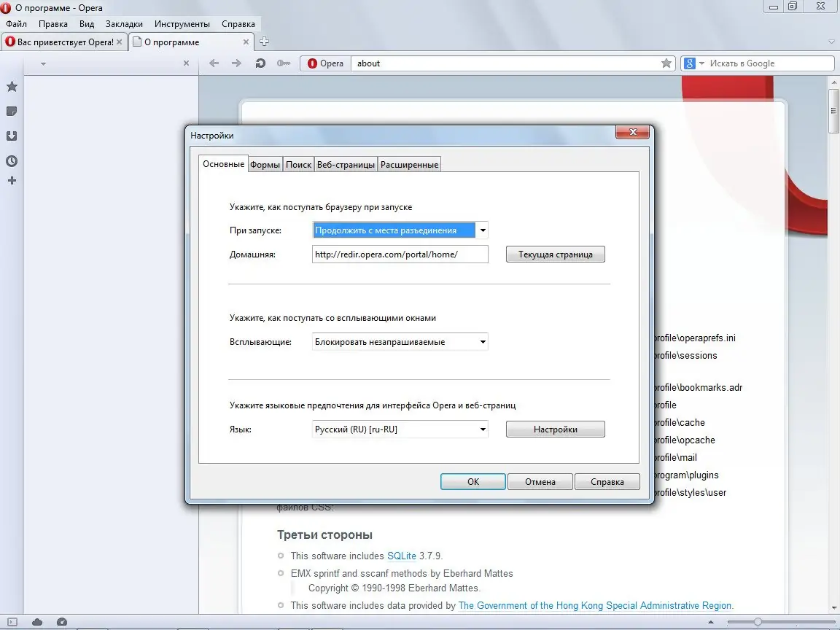Close the 'О программе' tab
This screenshot has width=840, height=630.
[x=246, y=42]
